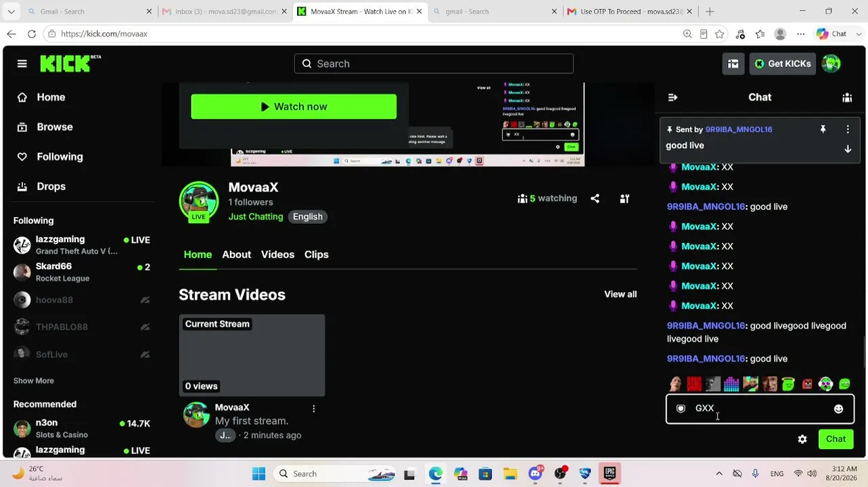Expand the pinned message with the down arrow
Image resolution: width=868 pixels, height=487 pixels.
tap(848, 149)
